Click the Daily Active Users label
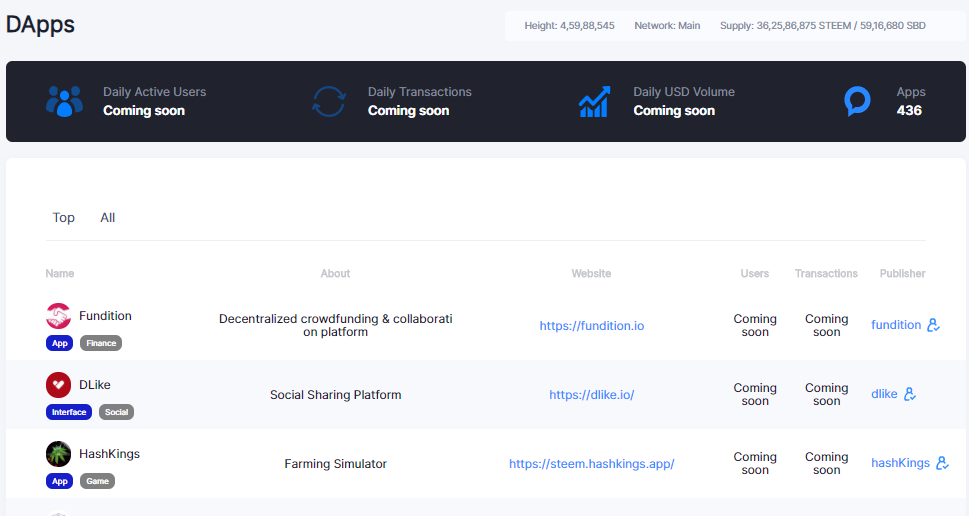Image resolution: width=969 pixels, height=516 pixels. tap(154, 92)
